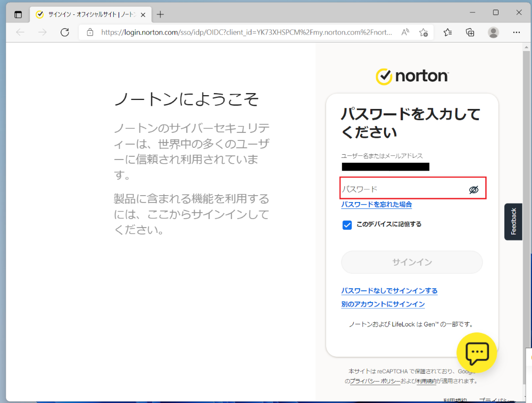
Task: Add page to favorites star icon
Action: [423, 32]
